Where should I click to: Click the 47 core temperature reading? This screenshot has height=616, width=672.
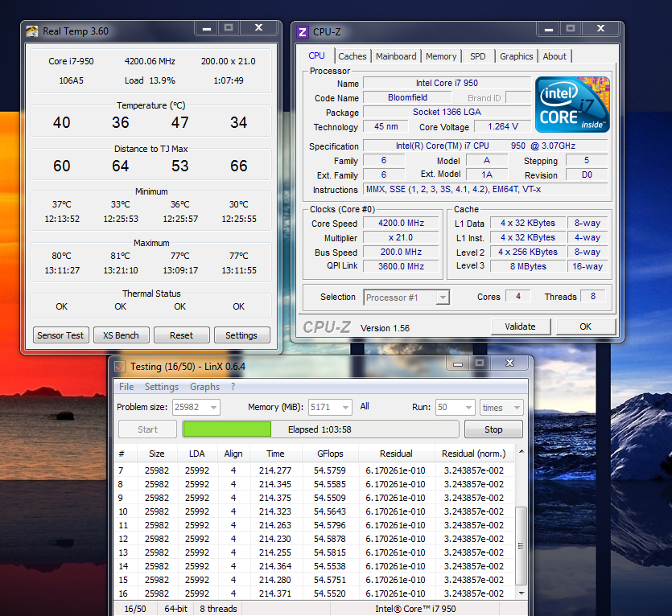click(180, 122)
